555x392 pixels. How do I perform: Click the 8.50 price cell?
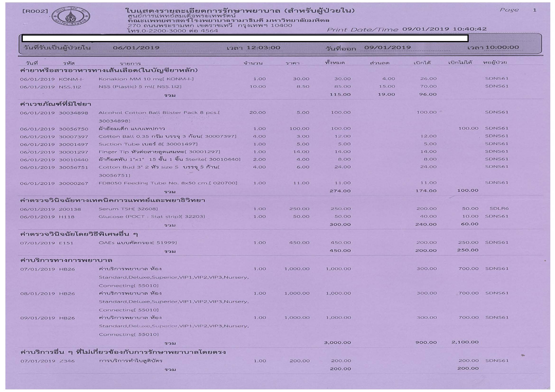click(x=303, y=87)
